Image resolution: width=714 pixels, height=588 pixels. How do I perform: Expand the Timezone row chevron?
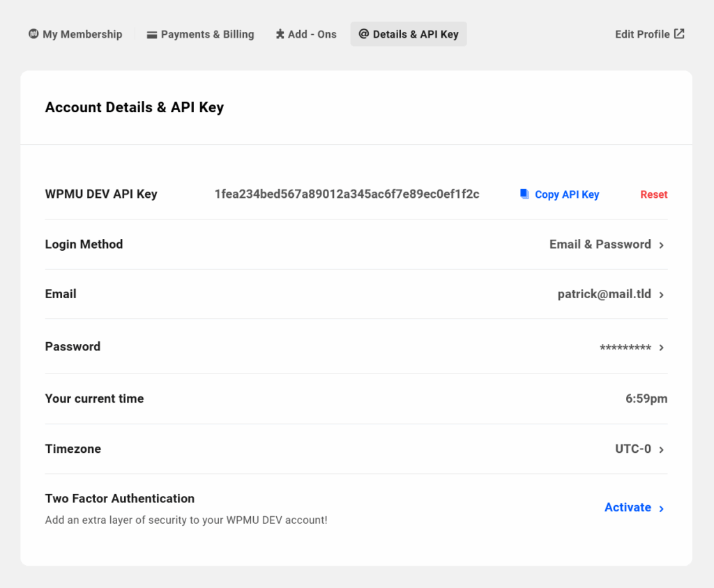661,449
